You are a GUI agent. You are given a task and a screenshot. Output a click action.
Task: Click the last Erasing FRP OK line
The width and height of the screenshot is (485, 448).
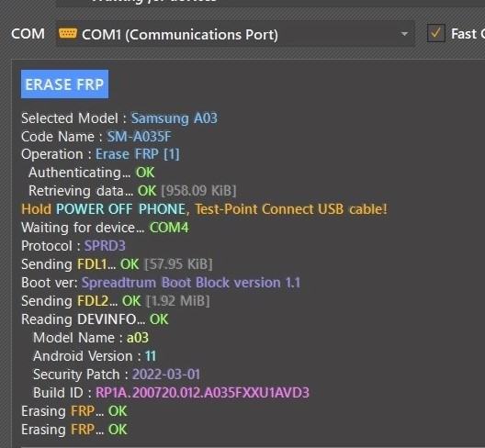click(74, 430)
